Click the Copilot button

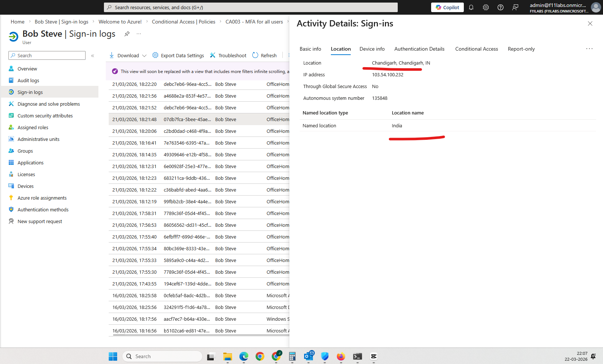point(447,7)
